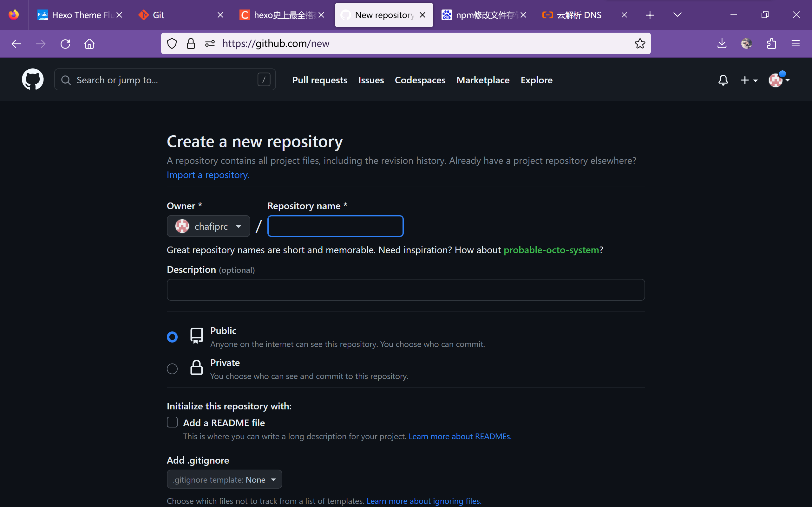
Task: Expand the .gitignore template dropdown
Action: [x=224, y=479]
